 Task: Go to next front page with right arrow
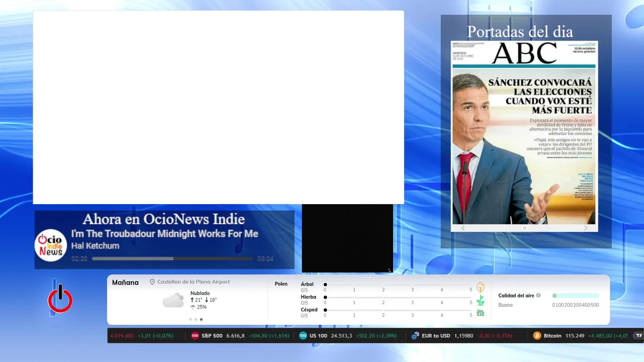pyautogui.click(x=586, y=228)
